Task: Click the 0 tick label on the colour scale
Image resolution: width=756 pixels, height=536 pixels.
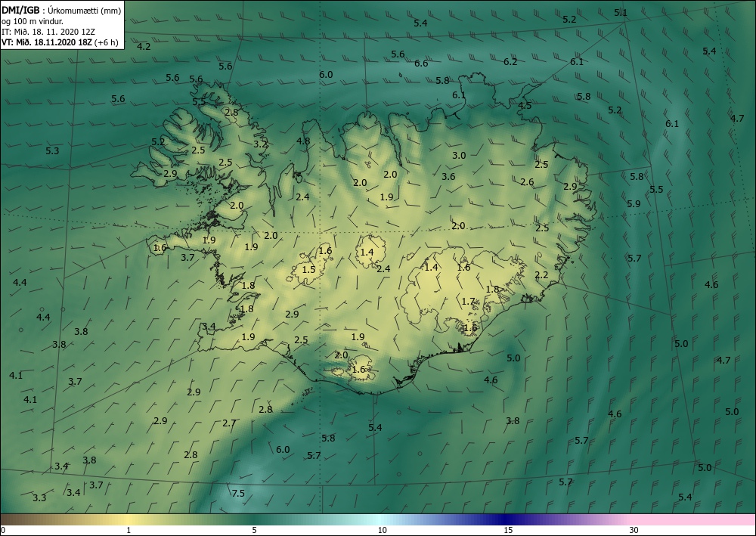Action: coord(3,530)
